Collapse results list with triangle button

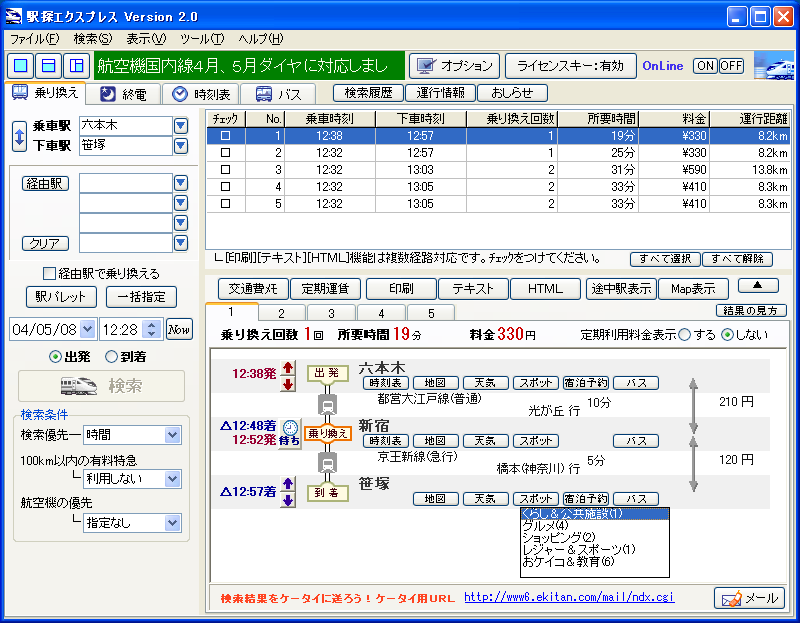click(x=758, y=286)
